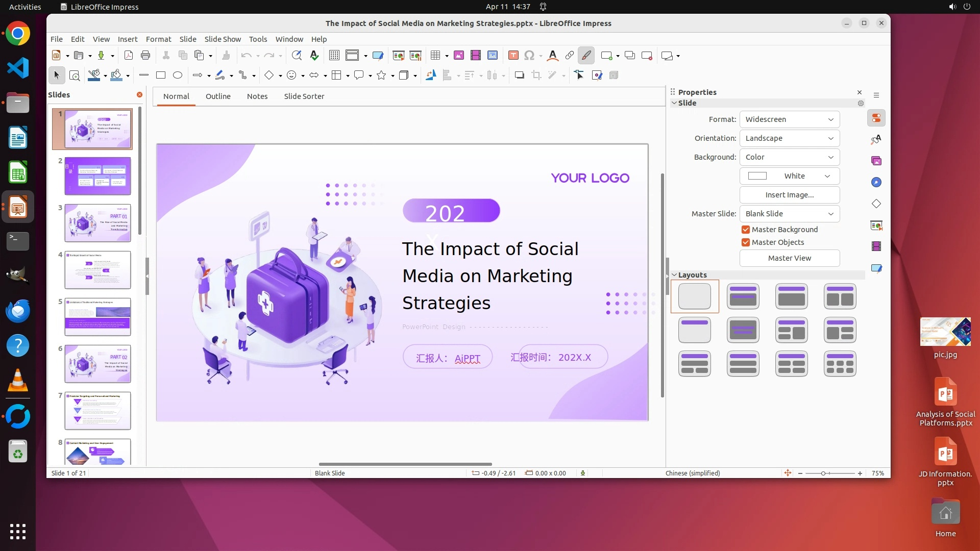Click the Print icon in toolbar
980x551 pixels.
click(x=145, y=56)
